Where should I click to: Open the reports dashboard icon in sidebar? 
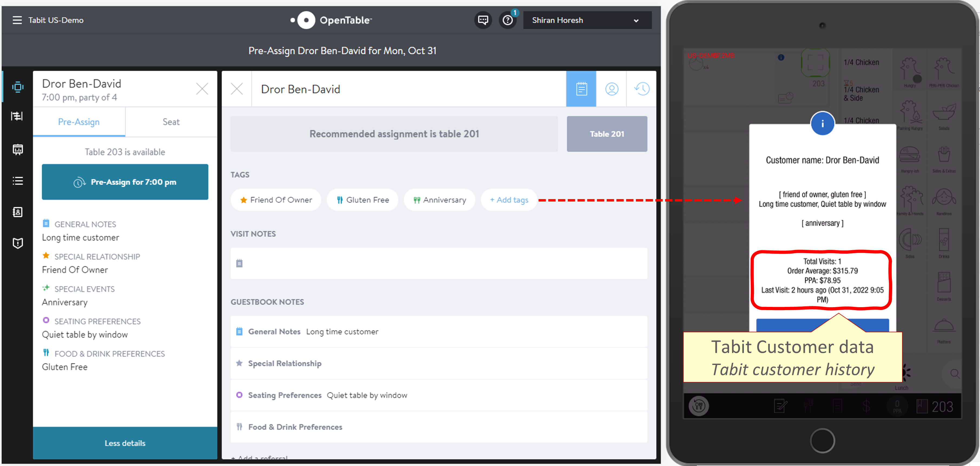pyautogui.click(x=18, y=149)
